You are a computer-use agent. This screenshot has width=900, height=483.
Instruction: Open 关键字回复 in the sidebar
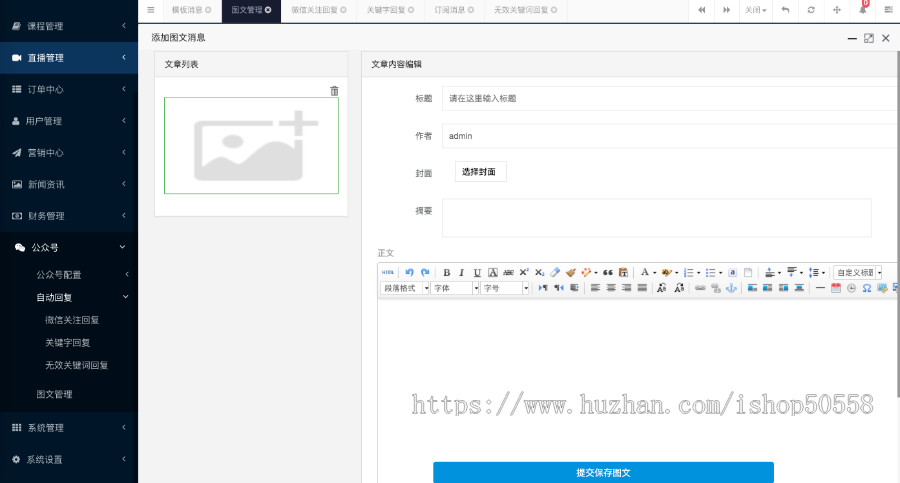click(x=68, y=342)
